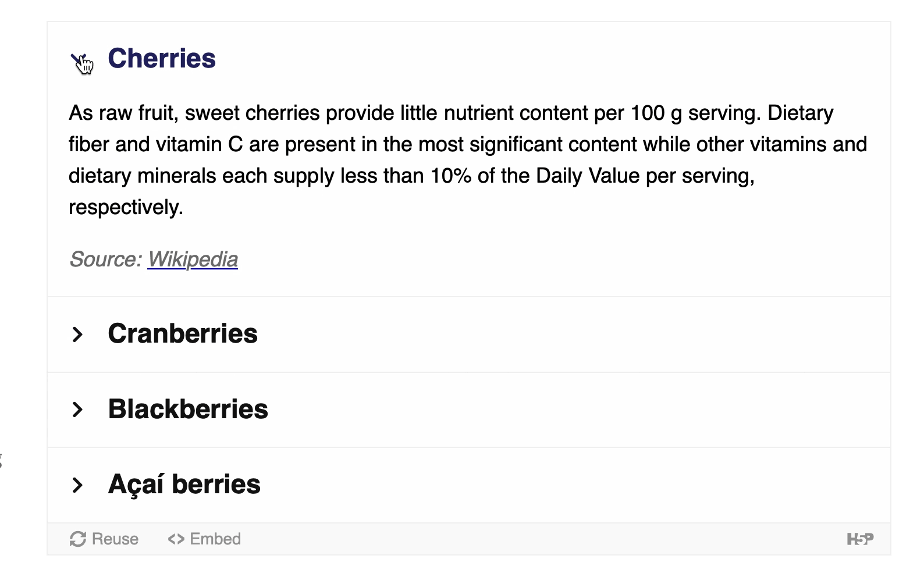This screenshot has height=584, width=924.
Task: Expand the Blackberries chevron arrow
Action: coord(77,409)
